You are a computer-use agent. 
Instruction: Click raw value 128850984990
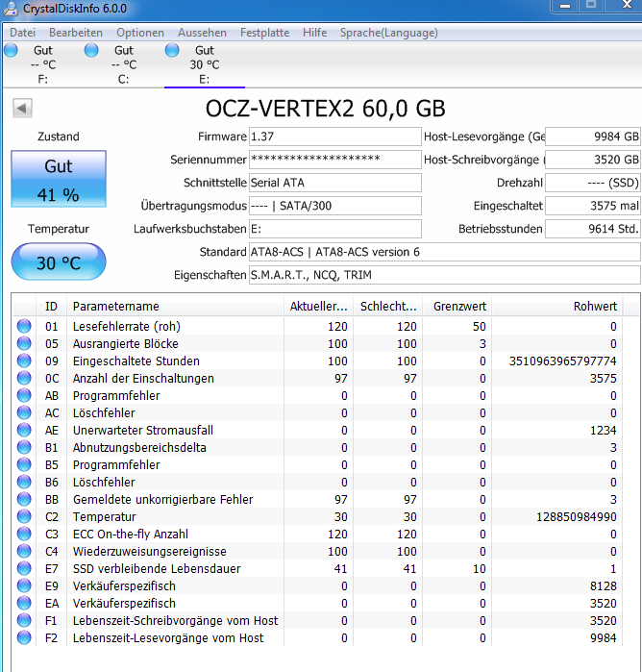[577, 517]
